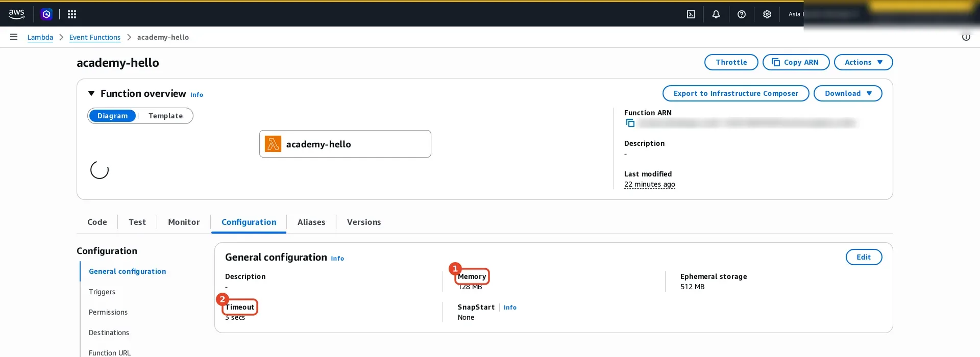Click Export to Infrastructure Composer
This screenshot has width=980, height=357.
click(x=736, y=93)
